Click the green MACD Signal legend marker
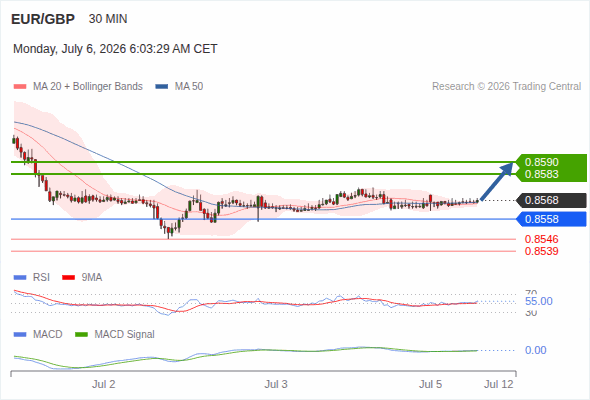This screenshot has width=590, height=400. click(81, 335)
